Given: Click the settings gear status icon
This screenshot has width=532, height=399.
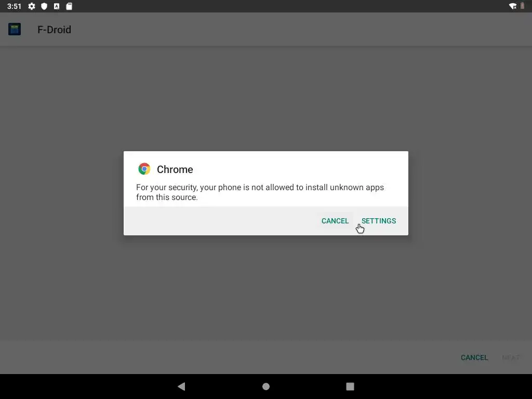Looking at the screenshot, I should (x=32, y=6).
